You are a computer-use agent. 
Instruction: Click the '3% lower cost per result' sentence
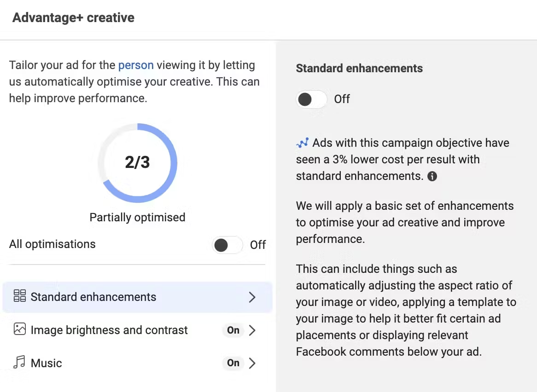coord(403,159)
